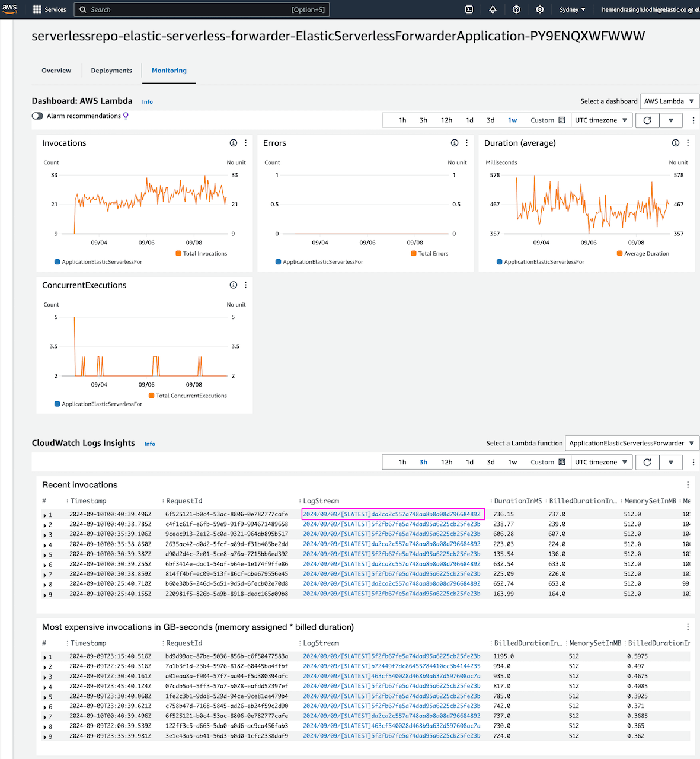The image size is (700, 759).
Task: Toggle Alarm recommendations switch
Action: pos(37,116)
